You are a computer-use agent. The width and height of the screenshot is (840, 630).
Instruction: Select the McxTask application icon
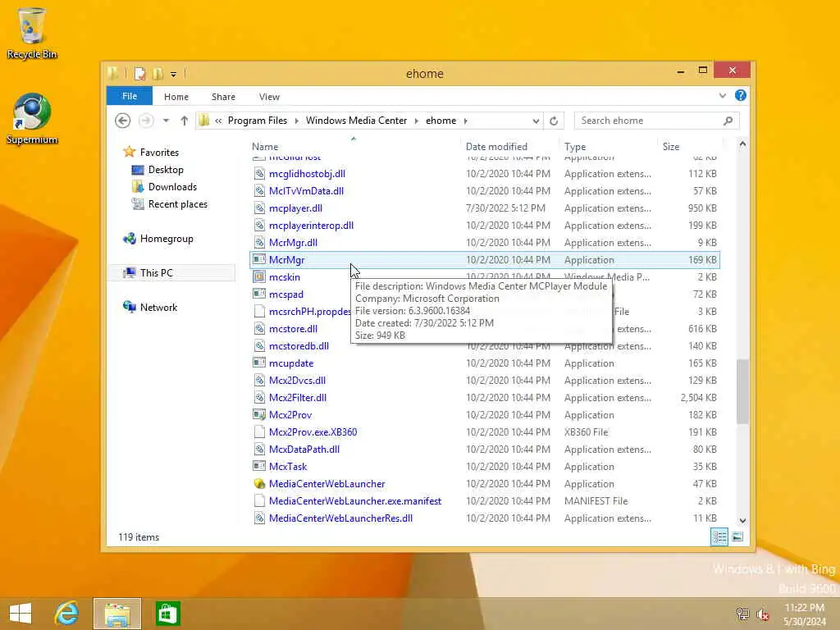point(259,466)
